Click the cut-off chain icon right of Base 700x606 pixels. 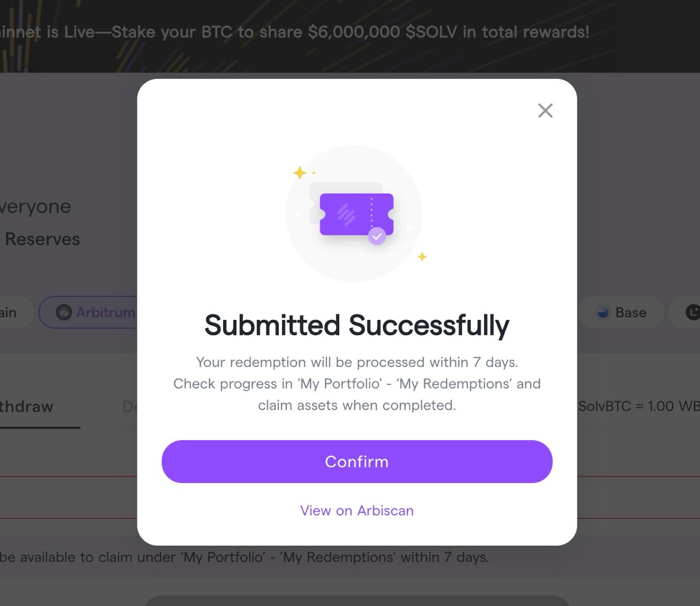692,312
